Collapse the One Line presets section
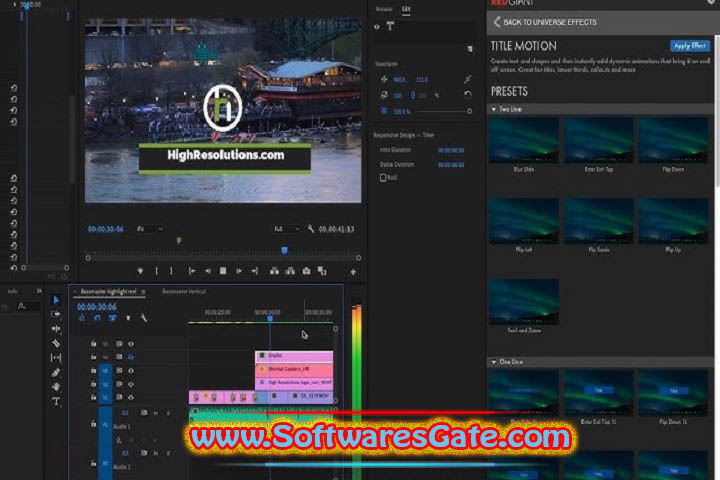The width and height of the screenshot is (720, 480). 494,362
